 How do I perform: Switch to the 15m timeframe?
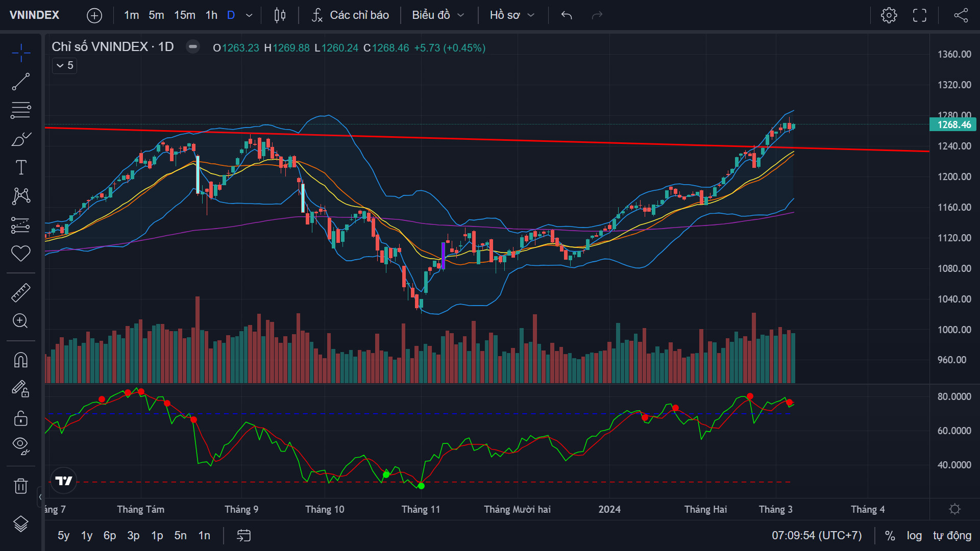[185, 15]
